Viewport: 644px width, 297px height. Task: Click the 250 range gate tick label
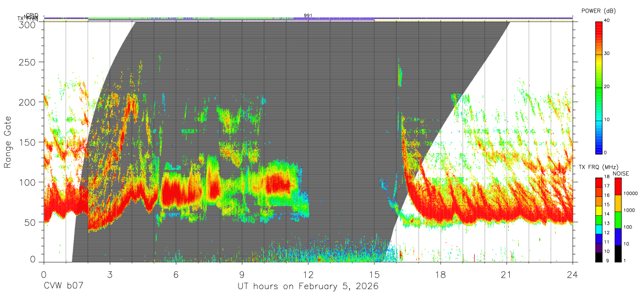28,62
